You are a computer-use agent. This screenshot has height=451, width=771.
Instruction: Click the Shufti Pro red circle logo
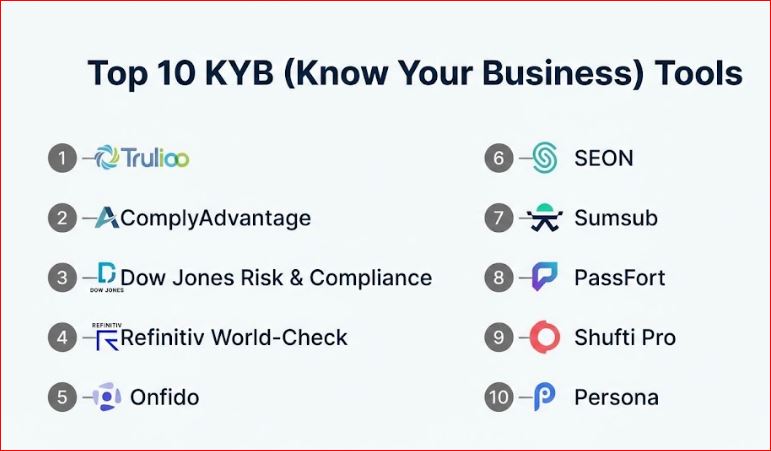click(544, 337)
